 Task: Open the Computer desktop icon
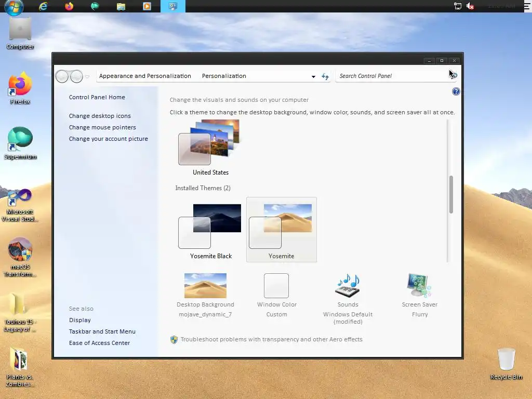tap(20, 34)
